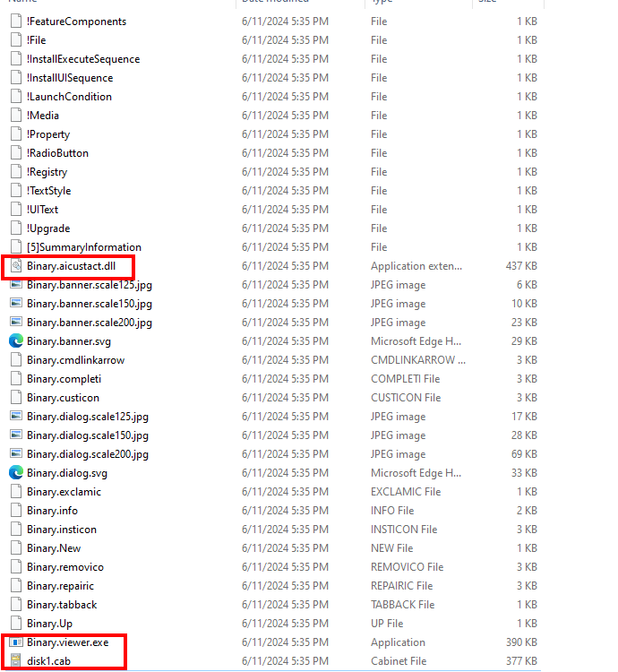Select the !LaunchCondition file name
Image resolution: width=618 pixels, height=672 pixels.
tap(69, 97)
